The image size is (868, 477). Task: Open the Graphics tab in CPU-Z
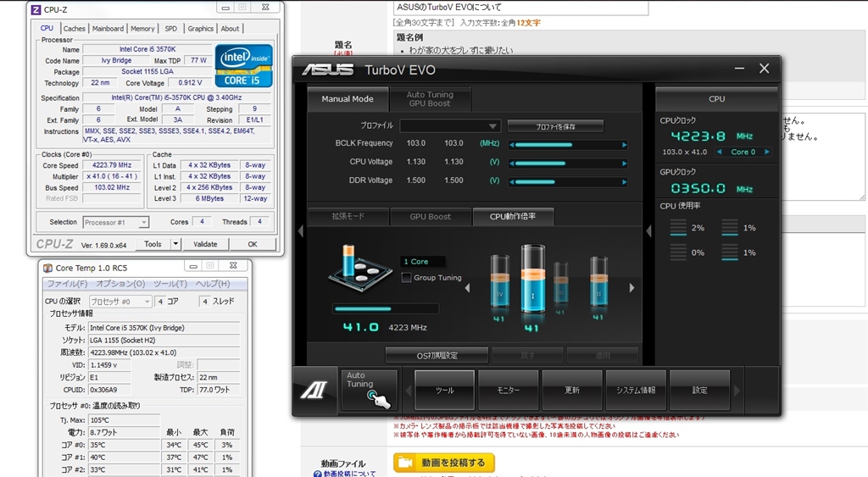click(200, 28)
